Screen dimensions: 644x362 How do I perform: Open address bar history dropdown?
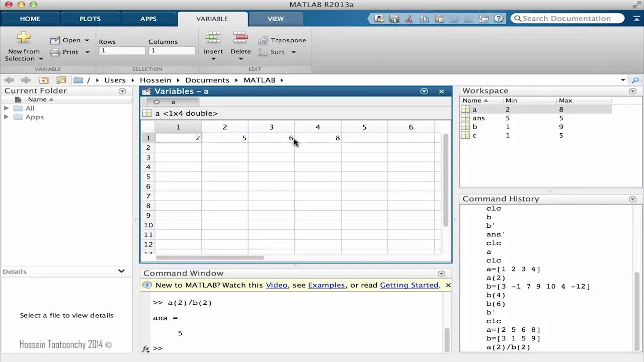623,80
